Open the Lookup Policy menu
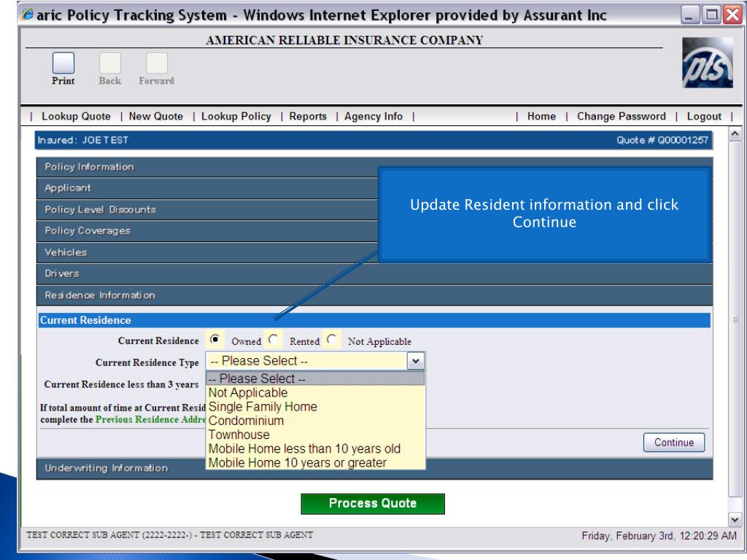Image resolution: width=747 pixels, height=560 pixels. (x=236, y=117)
